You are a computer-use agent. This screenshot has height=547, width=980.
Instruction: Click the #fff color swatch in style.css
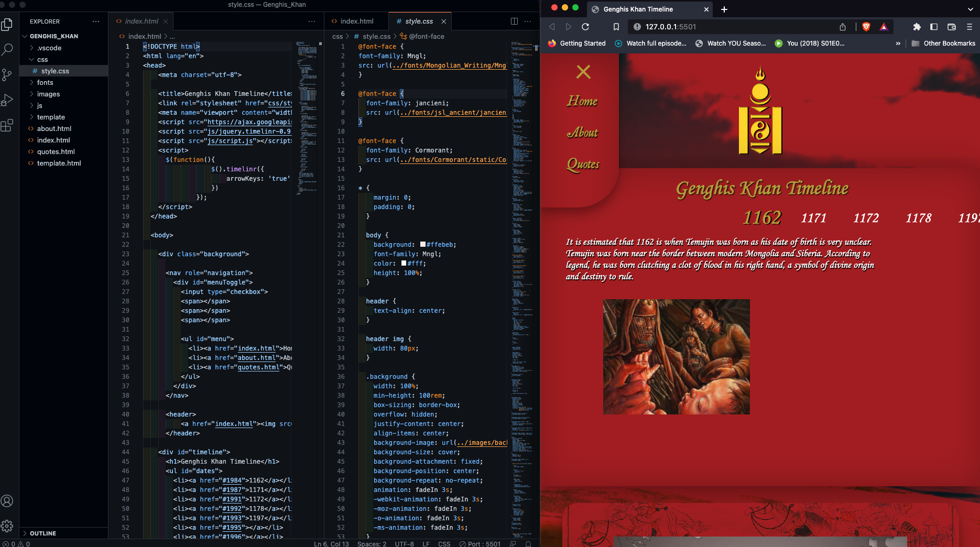404,264
